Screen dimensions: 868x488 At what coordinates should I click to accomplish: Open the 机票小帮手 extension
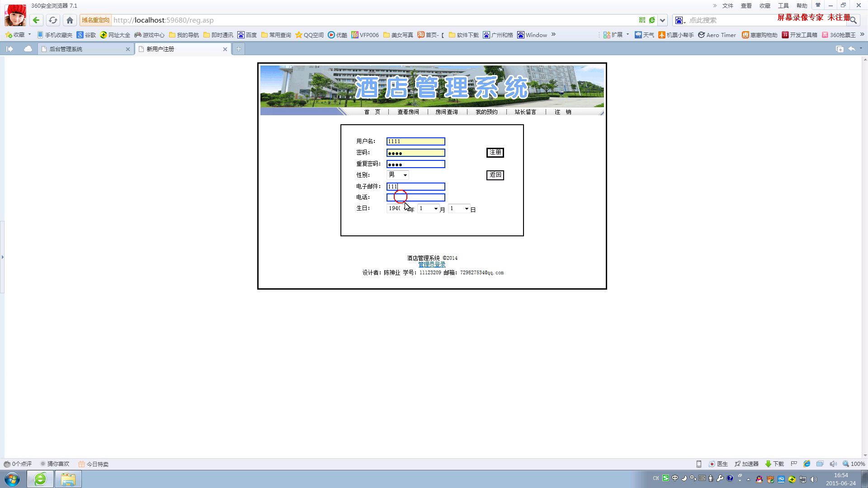[x=676, y=35]
